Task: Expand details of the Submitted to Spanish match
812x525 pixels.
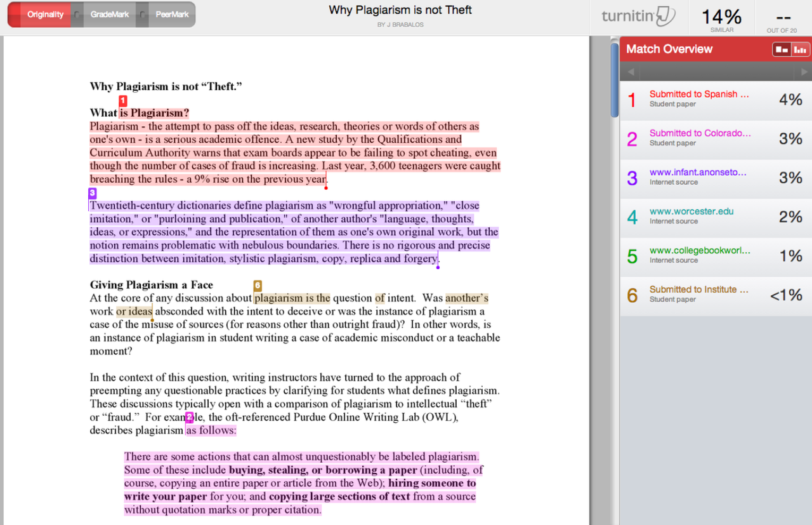Action: (x=700, y=94)
